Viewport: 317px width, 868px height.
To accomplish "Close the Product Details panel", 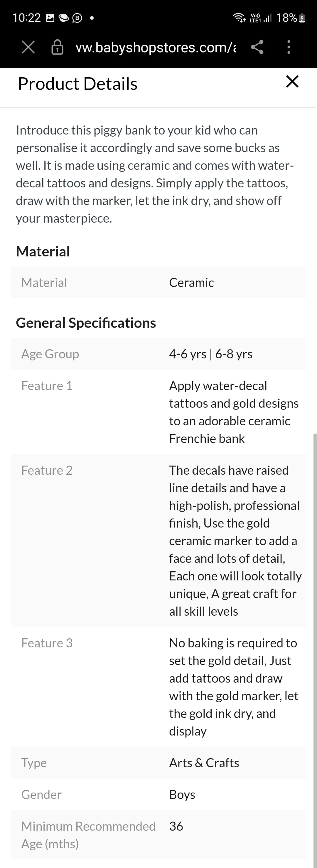I will (292, 82).
